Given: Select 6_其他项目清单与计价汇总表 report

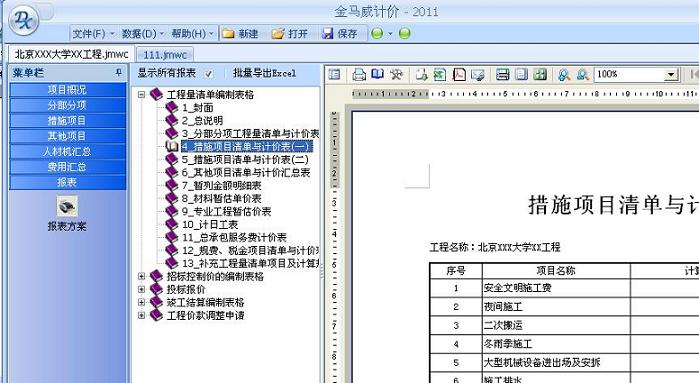Looking at the screenshot, I should click(246, 173).
